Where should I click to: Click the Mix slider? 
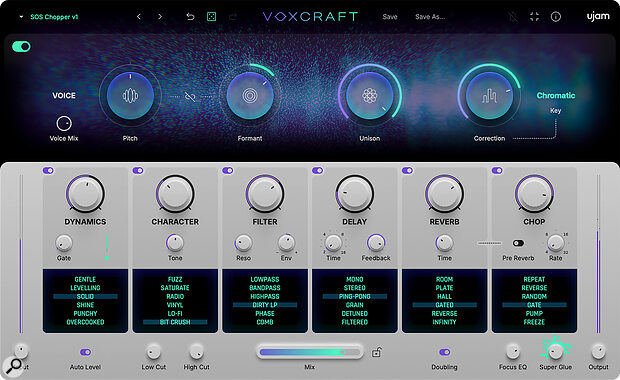(x=310, y=352)
